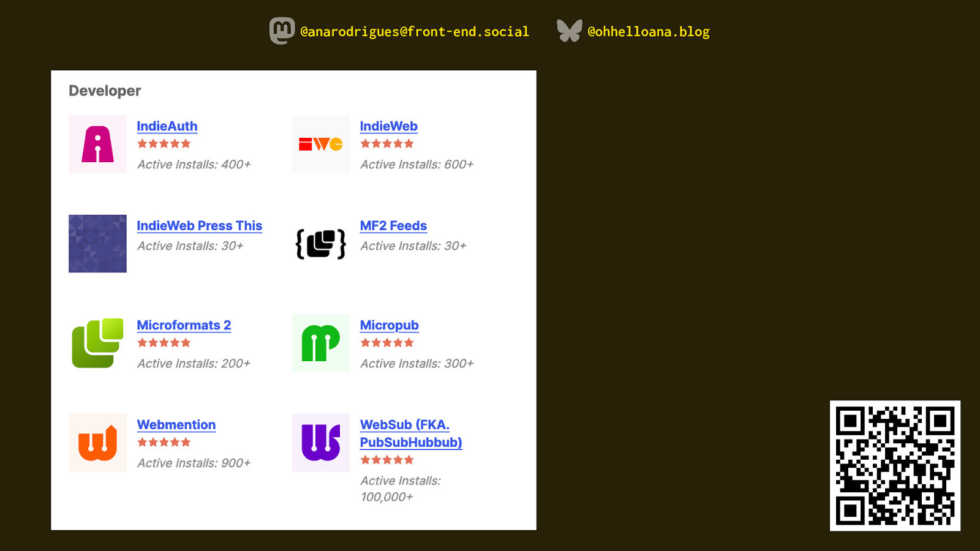Image resolution: width=980 pixels, height=551 pixels.
Task: Click the @ohhelloana.blog handle
Action: [649, 32]
